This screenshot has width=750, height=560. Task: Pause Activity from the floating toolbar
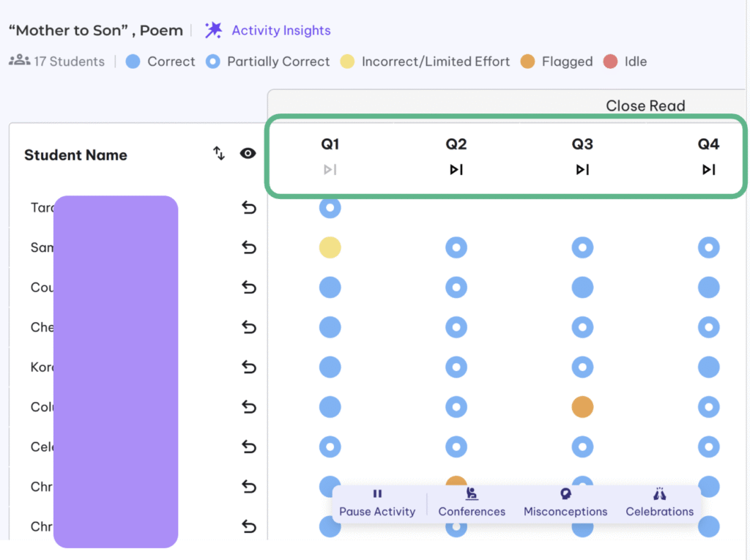pos(377,503)
